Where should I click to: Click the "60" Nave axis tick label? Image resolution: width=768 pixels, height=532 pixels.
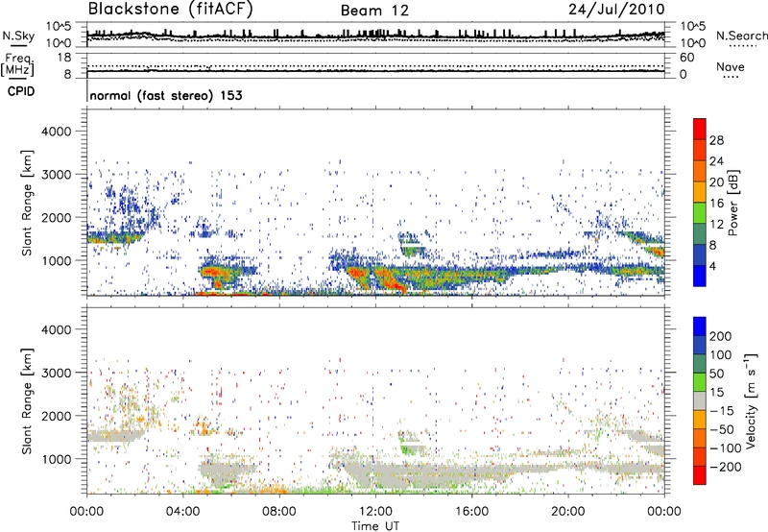point(686,58)
